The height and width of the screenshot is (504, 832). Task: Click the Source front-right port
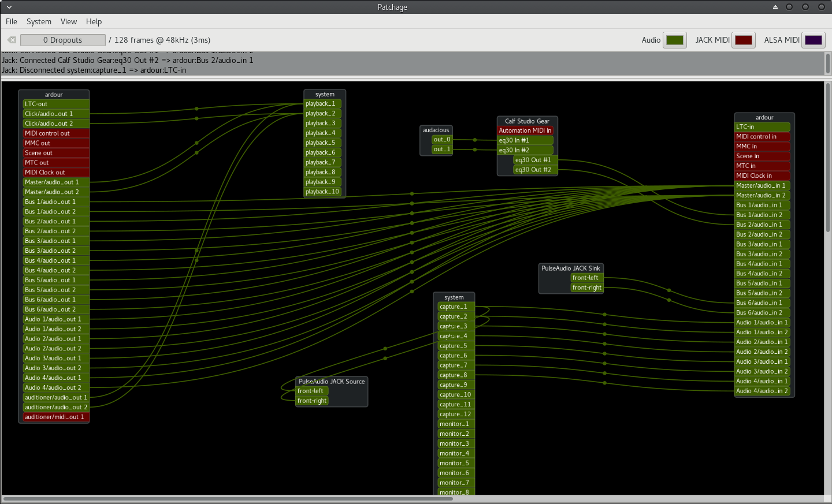[312, 401]
